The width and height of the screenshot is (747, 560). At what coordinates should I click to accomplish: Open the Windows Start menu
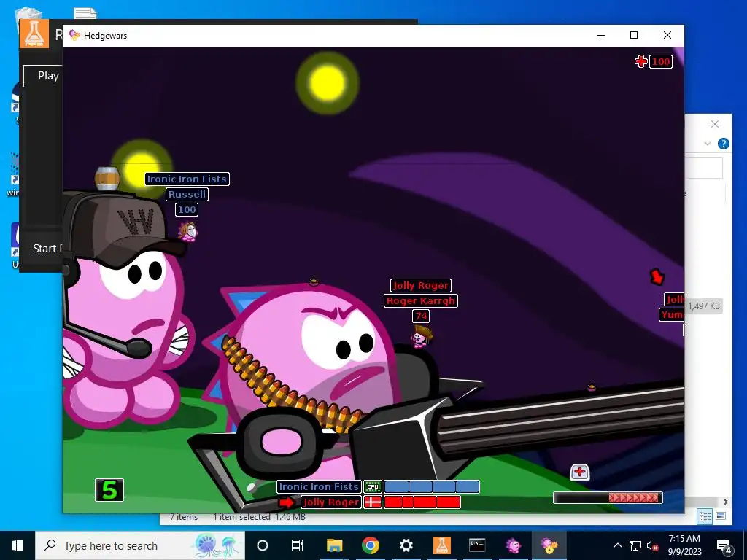[18, 545]
